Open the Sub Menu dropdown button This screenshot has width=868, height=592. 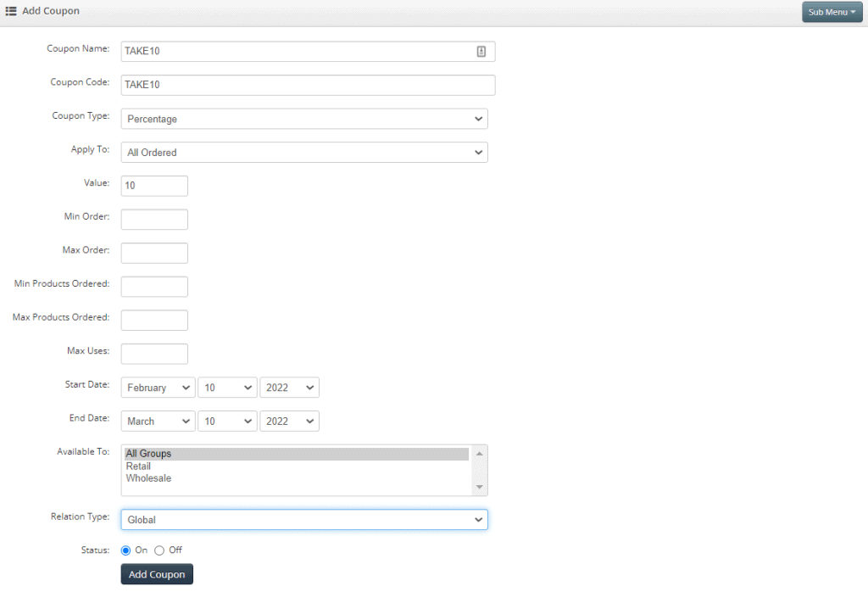click(832, 12)
